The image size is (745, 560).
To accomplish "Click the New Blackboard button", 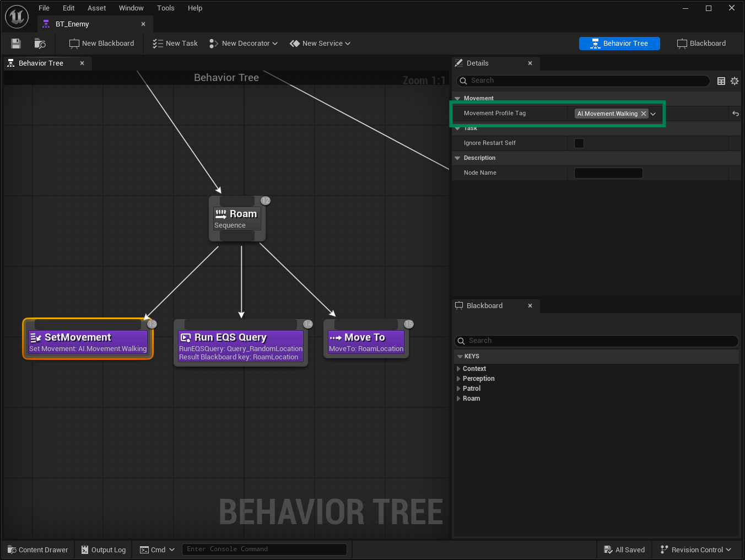I will tap(101, 43).
